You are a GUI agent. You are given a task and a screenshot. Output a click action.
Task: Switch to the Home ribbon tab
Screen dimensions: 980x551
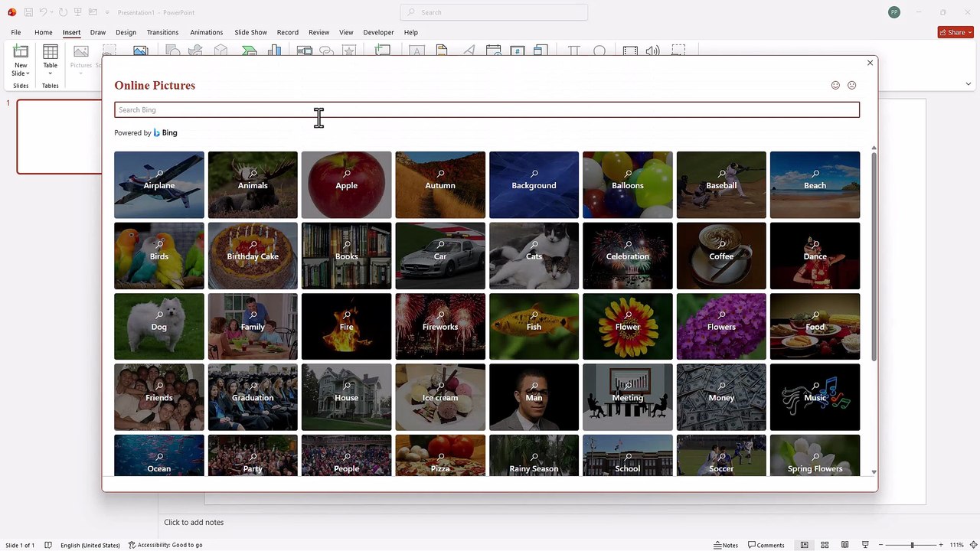click(43, 32)
